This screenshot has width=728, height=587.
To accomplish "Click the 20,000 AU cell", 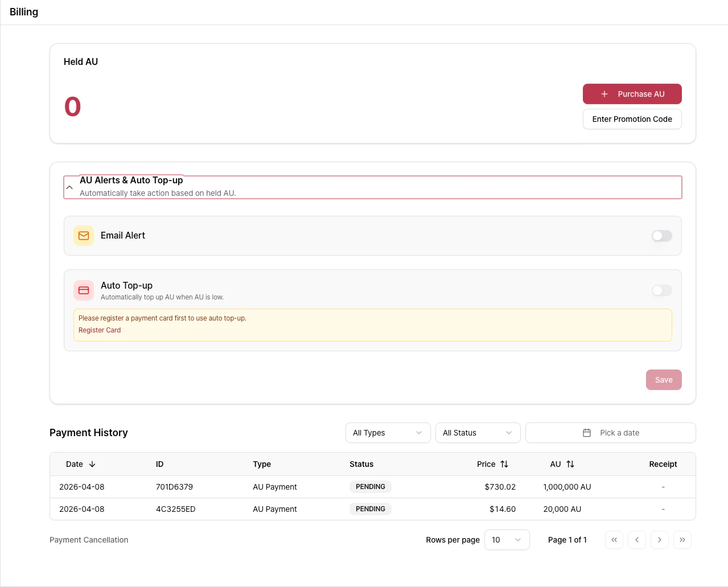I will point(562,509).
